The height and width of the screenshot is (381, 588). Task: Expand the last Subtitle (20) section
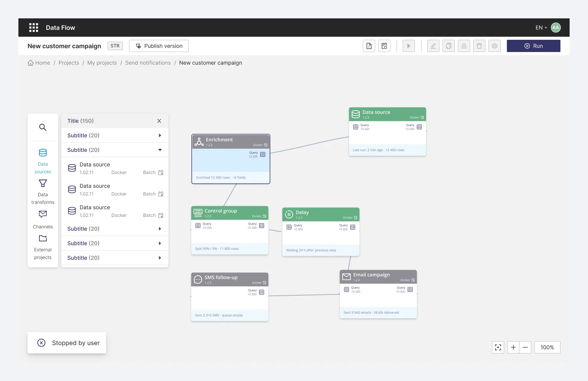click(x=115, y=258)
